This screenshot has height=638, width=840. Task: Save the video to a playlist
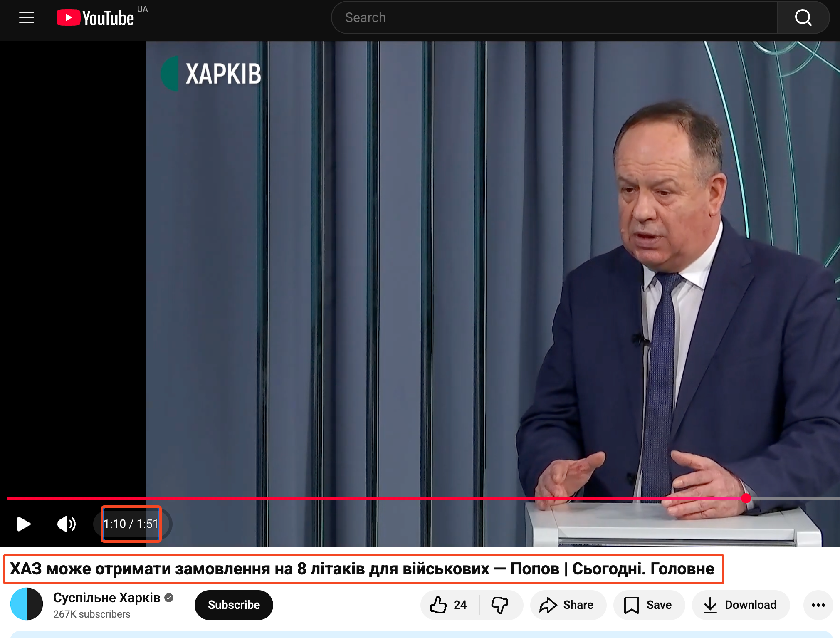click(x=649, y=605)
